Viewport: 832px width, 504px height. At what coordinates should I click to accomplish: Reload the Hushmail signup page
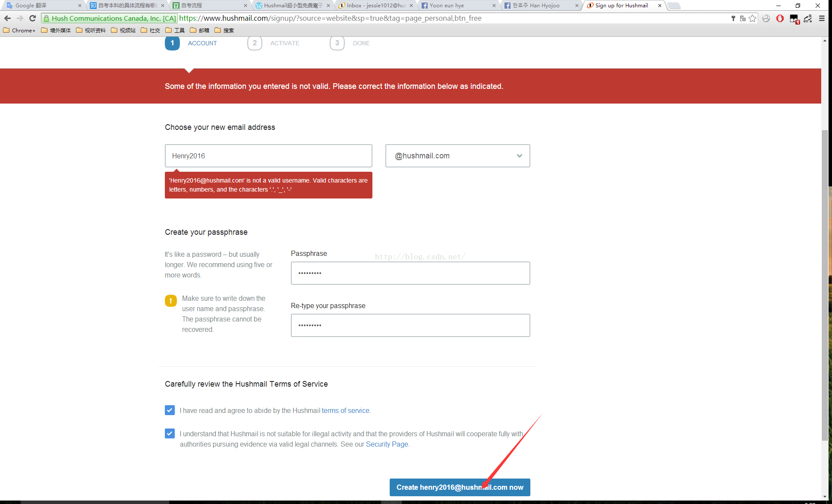click(x=32, y=18)
